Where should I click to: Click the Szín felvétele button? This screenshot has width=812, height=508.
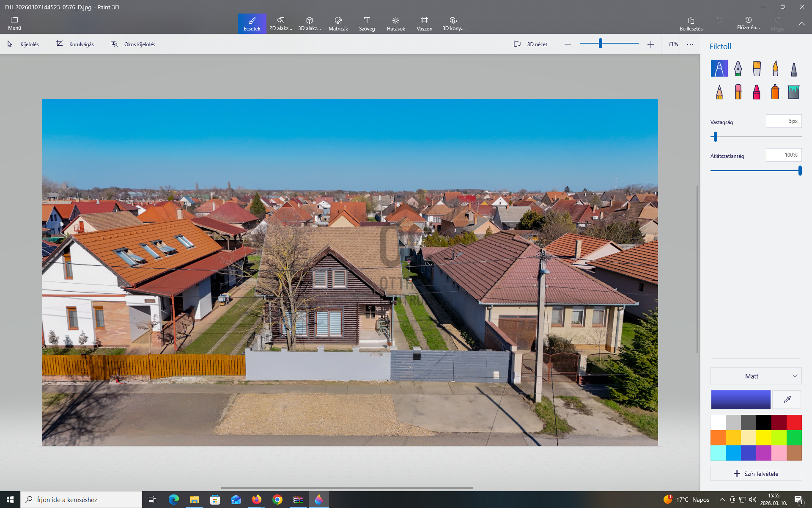pyautogui.click(x=756, y=473)
